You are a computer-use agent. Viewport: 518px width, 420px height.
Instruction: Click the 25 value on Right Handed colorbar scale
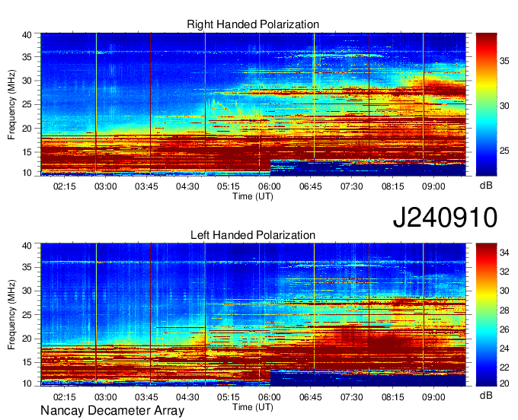pyautogui.click(x=504, y=151)
